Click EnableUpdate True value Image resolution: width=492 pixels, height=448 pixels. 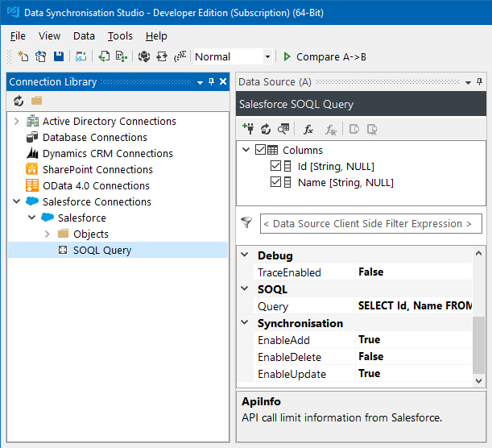414,373
